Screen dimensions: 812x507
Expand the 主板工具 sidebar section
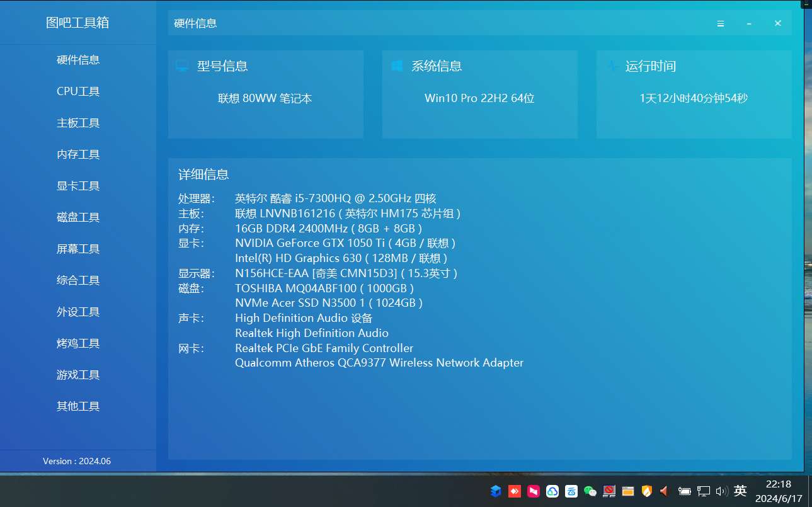78,123
